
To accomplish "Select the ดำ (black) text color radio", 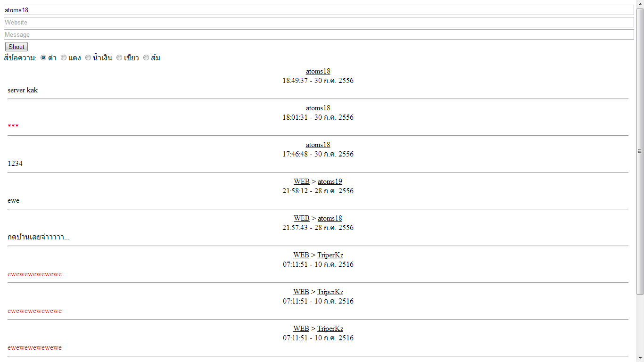I will pos(43,58).
